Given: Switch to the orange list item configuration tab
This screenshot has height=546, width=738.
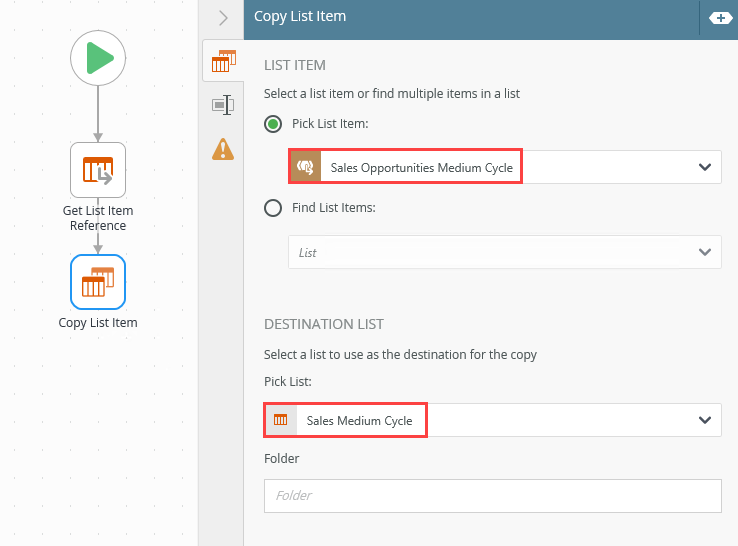Looking at the screenshot, I should tap(223, 62).
